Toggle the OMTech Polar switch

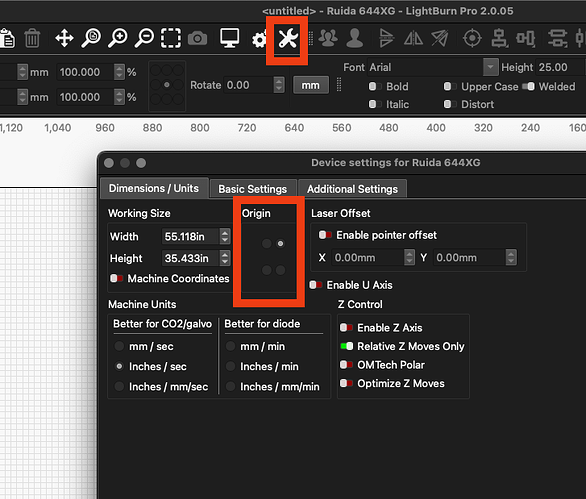click(346, 365)
